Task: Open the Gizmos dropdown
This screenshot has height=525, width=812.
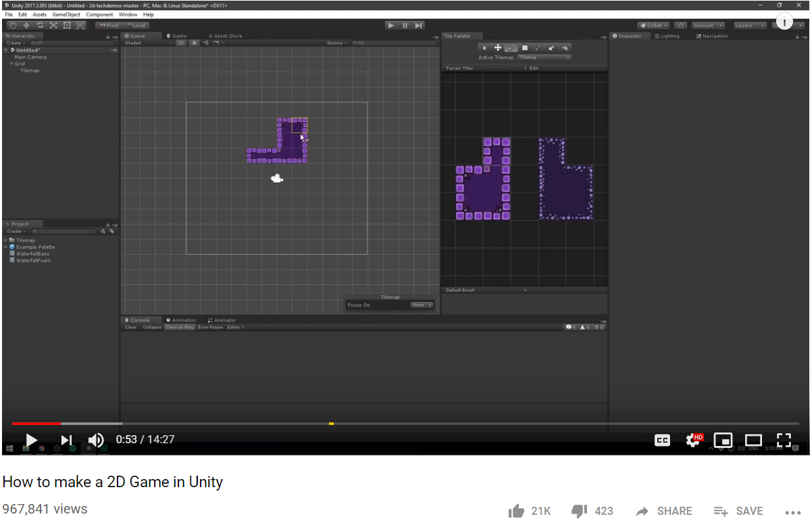Action: [x=337, y=43]
